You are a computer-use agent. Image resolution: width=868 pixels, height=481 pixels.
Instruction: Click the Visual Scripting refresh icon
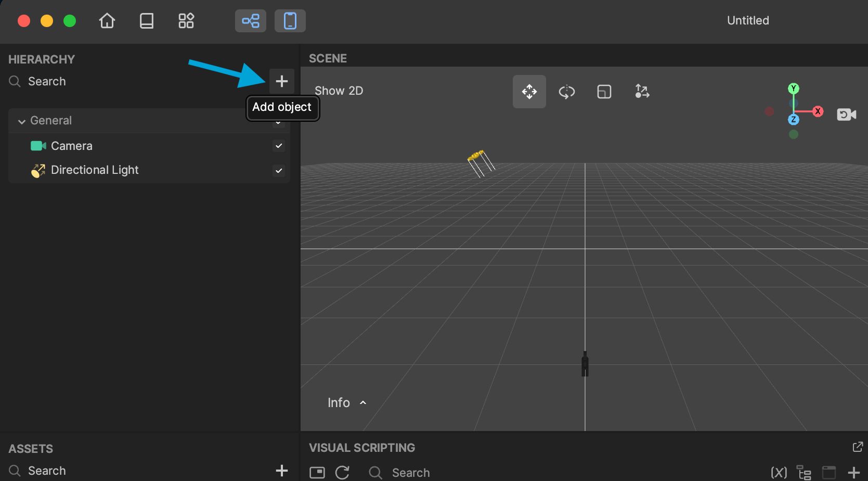[342, 472]
